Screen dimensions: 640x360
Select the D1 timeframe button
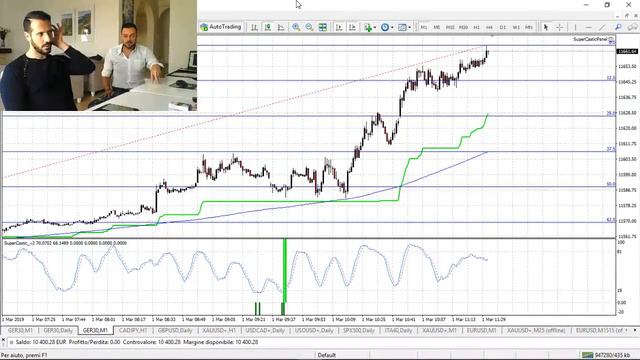click(x=503, y=27)
